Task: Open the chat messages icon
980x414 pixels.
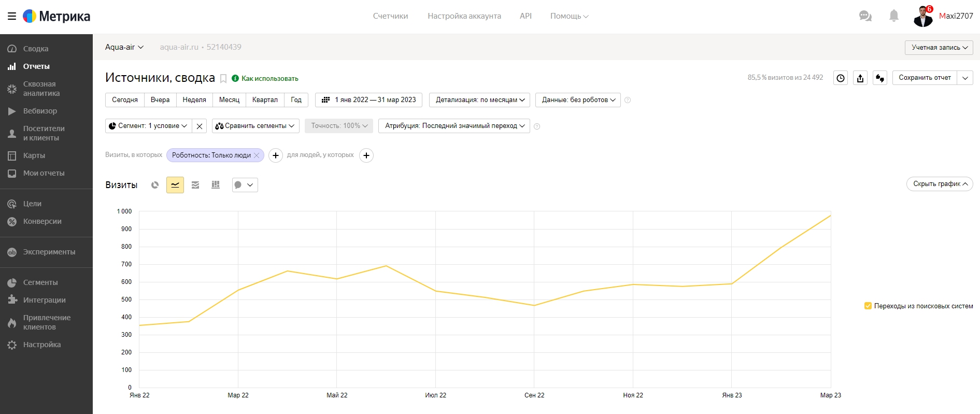Action: click(x=865, y=16)
